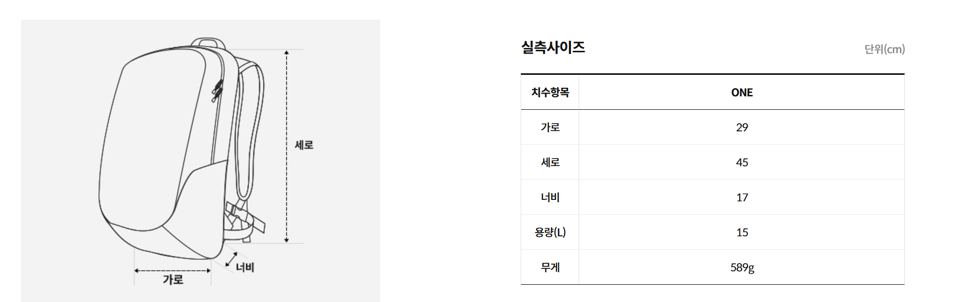Select the 실측사이즈 heading
The image size is (980, 302).
pyautogui.click(x=553, y=47)
